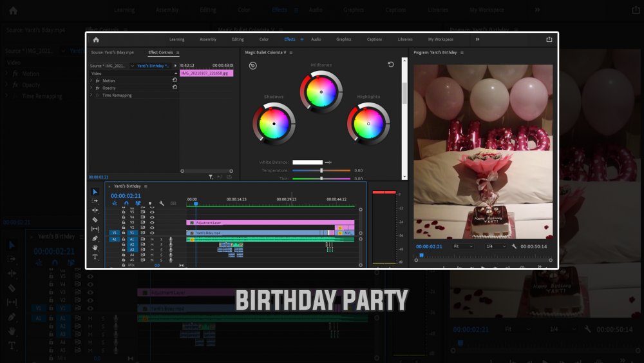
Task: Solo track A1 with its S button, front timeline
Action: 162,239
